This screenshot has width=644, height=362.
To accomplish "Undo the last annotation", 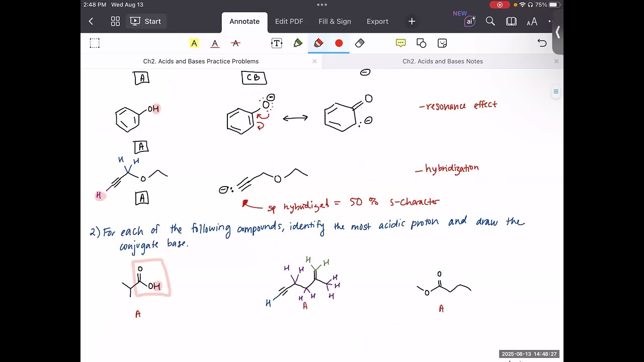I will click(542, 43).
